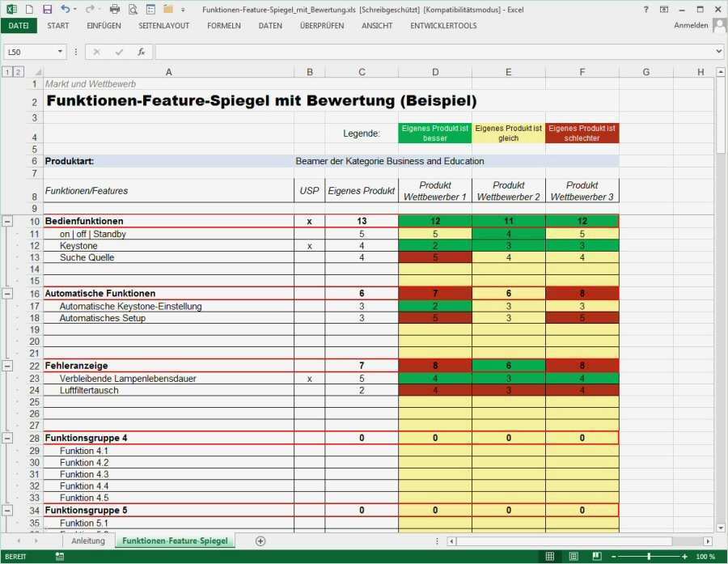Open the Anleitung sheet tab
The height and width of the screenshot is (564, 728).
tap(87, 541)
